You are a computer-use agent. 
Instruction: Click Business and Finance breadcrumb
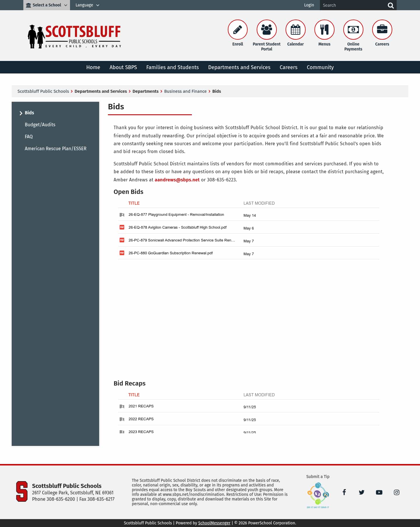click(x=185, y=91)
